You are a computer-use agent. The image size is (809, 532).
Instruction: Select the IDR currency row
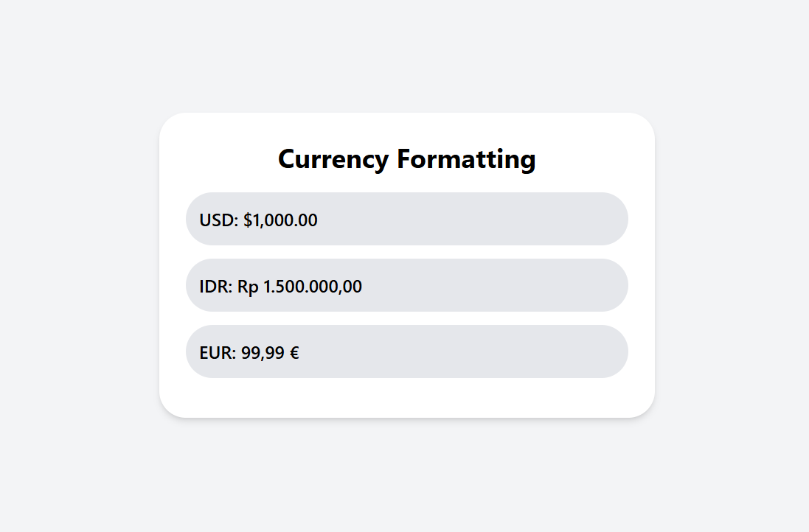coord(406,285)
